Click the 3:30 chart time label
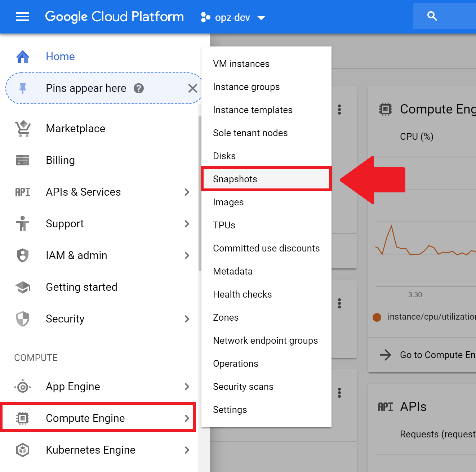Screen dimensions: 476x472 point(415,295)
